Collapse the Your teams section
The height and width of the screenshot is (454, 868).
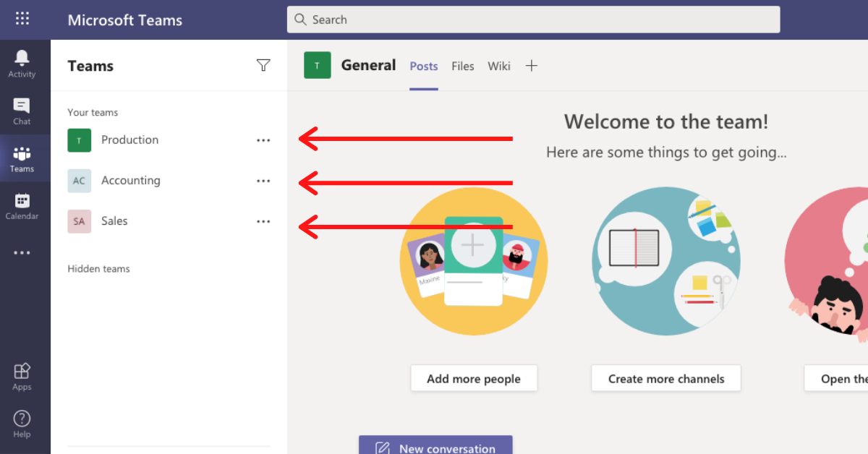(93, 112)
